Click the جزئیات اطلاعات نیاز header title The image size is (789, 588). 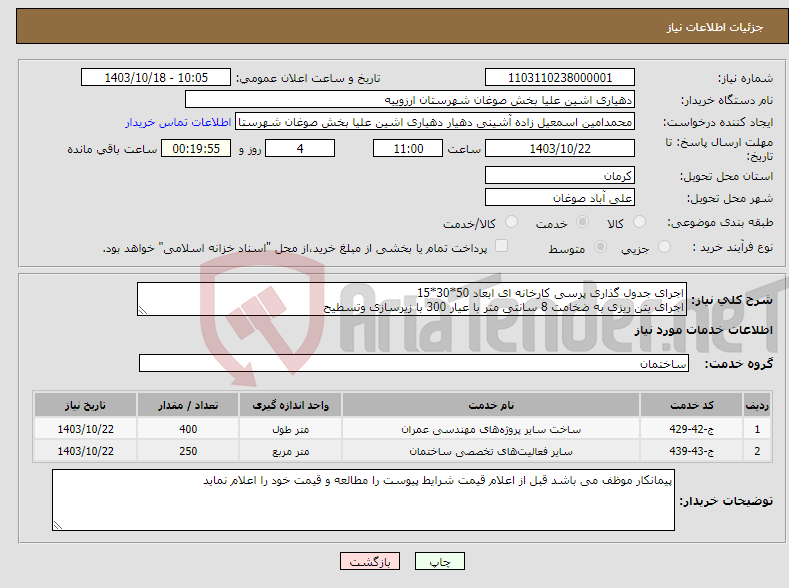coord(715,27)
